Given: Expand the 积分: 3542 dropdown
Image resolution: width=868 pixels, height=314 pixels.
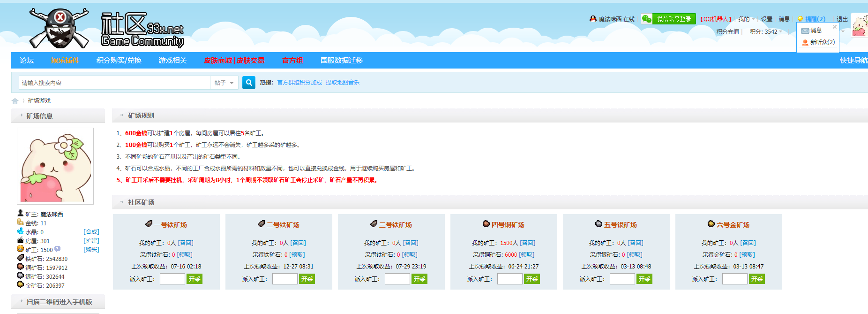Looking at the screenshot, I should coord(766,32).
